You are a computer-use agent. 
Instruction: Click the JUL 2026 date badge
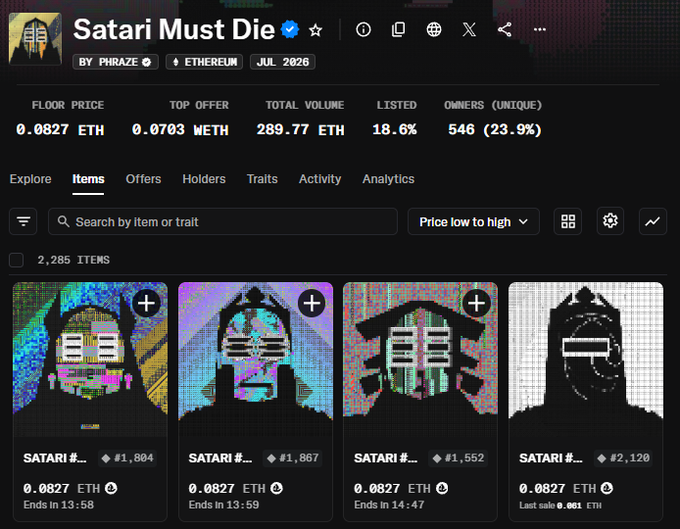pyautogui.click(x=283, y=62)
